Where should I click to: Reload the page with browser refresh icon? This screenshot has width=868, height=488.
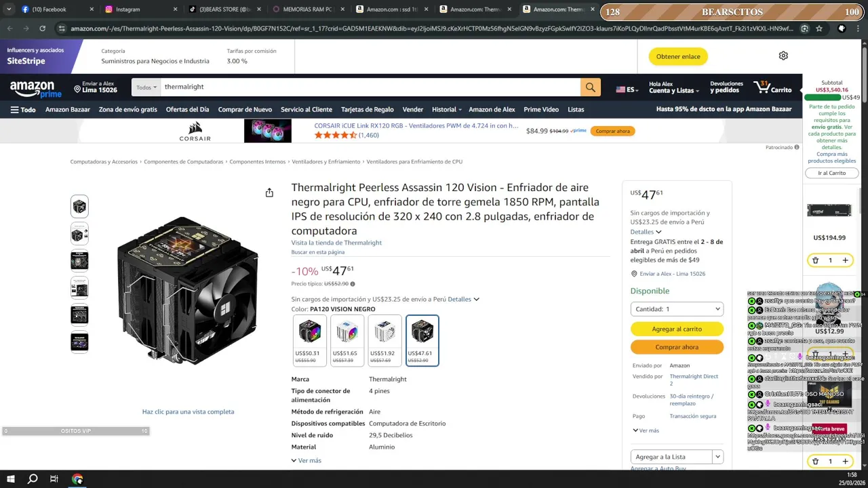click(x=42, y=28)
